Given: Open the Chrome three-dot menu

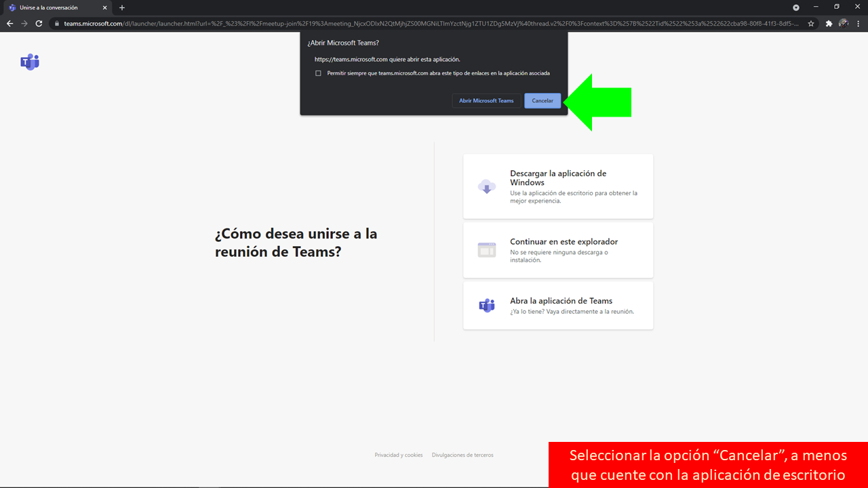Looking at the screenshot, I should coord(859,23).
